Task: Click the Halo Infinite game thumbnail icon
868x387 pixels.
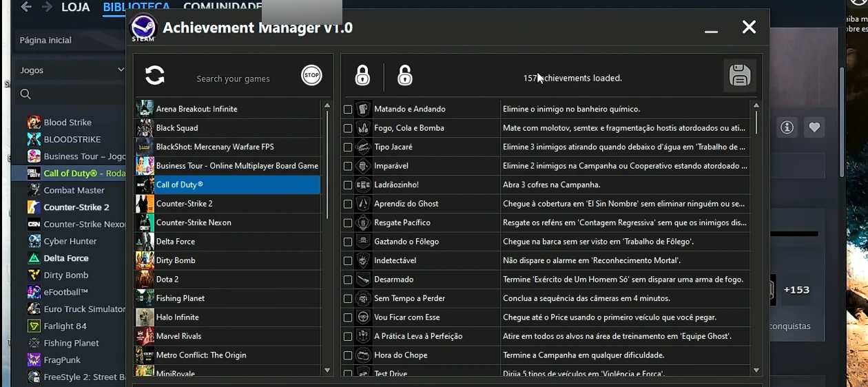Action: pyautogui.click(x=145, y=317)
